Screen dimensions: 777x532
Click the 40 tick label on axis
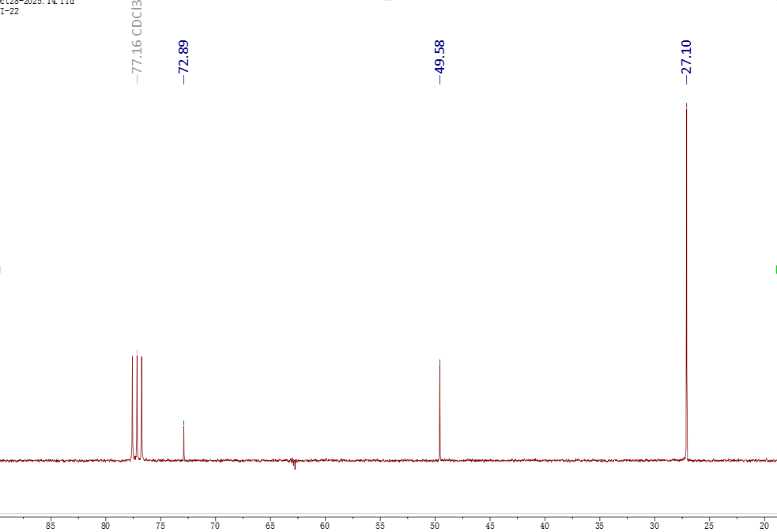545,525
